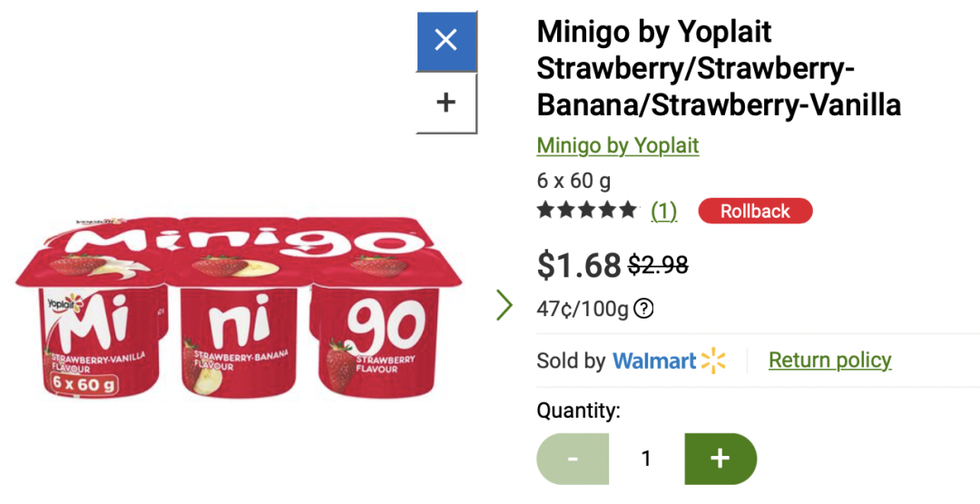Click the Minigo by Yoplait product title
Screen dimensions: 980x504
click(719, 69)
